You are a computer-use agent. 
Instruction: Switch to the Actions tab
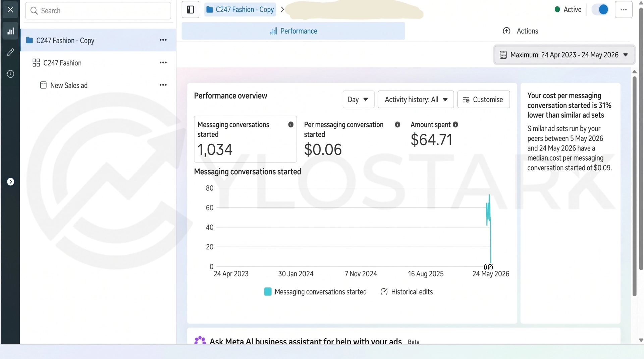[520, 31]
